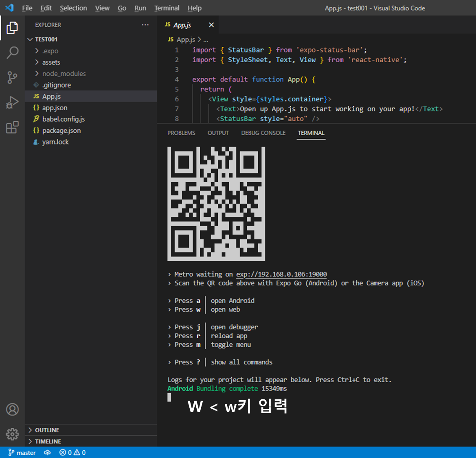Click the synchronize changes cloud icon
476x458 pixels.
47,453
